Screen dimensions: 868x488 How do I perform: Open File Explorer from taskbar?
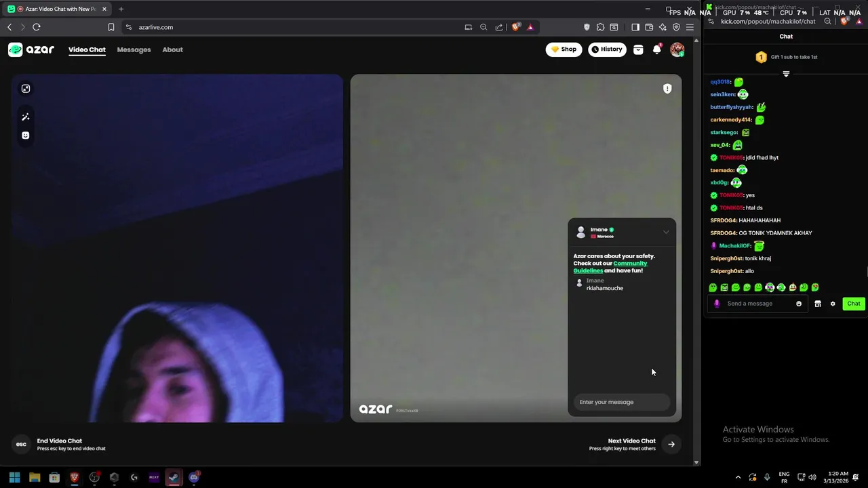tap(35, 477)
